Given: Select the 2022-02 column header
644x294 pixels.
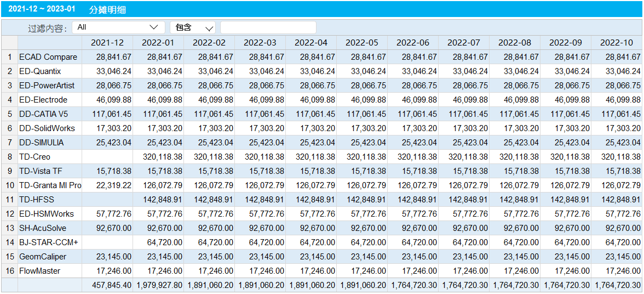Looking at the screenshot, I should point(209,43).
